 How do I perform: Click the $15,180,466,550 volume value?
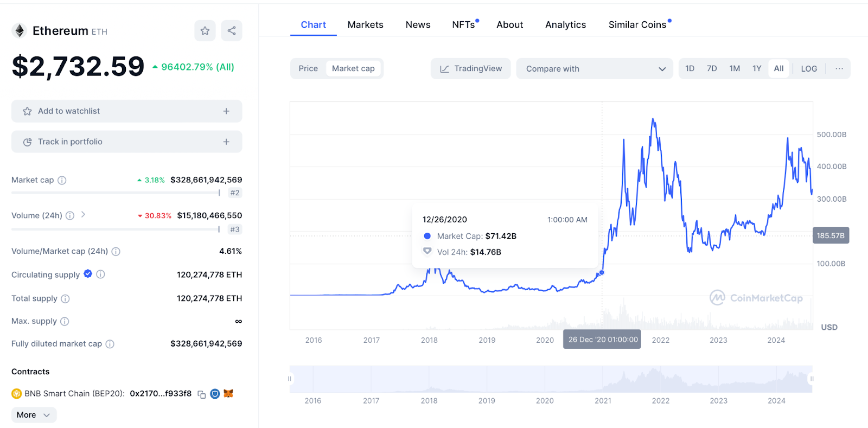pos(209,215)
